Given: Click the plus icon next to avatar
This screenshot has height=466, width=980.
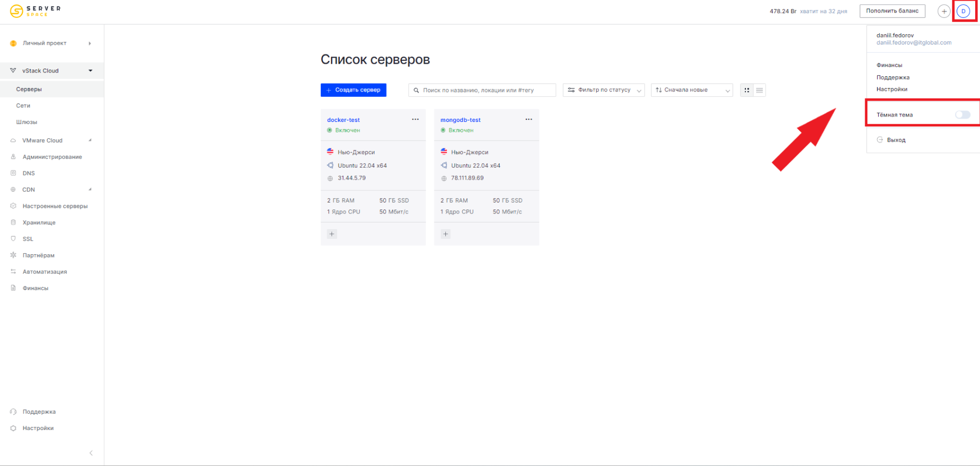Looking at the screenshot, I should tap(944, 11).
